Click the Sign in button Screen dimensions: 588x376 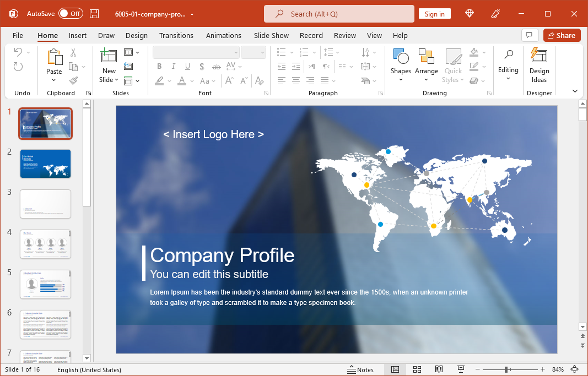click(x=435, y=13)
